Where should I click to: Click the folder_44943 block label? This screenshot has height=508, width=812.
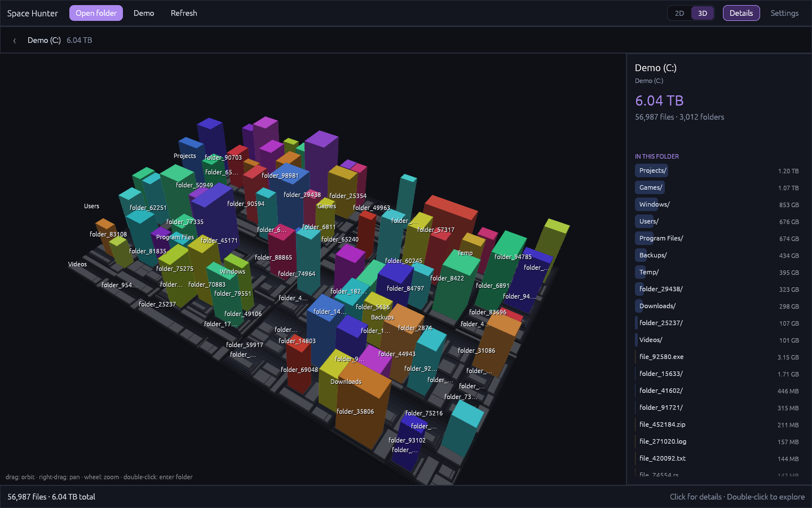pos(397,354)
